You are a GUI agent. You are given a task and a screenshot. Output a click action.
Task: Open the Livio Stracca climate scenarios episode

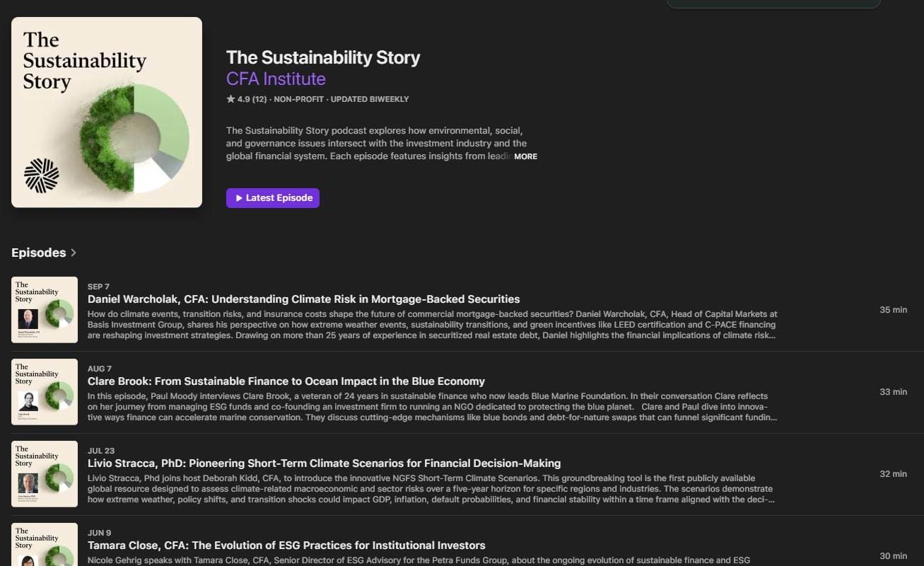pyautogui.click(x=323, y=463)
